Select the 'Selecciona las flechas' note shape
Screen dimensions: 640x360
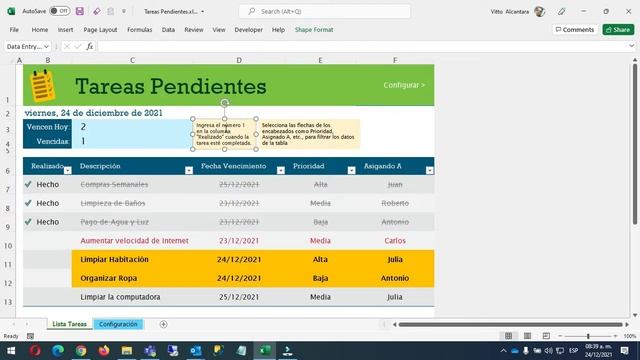point(309,134)
